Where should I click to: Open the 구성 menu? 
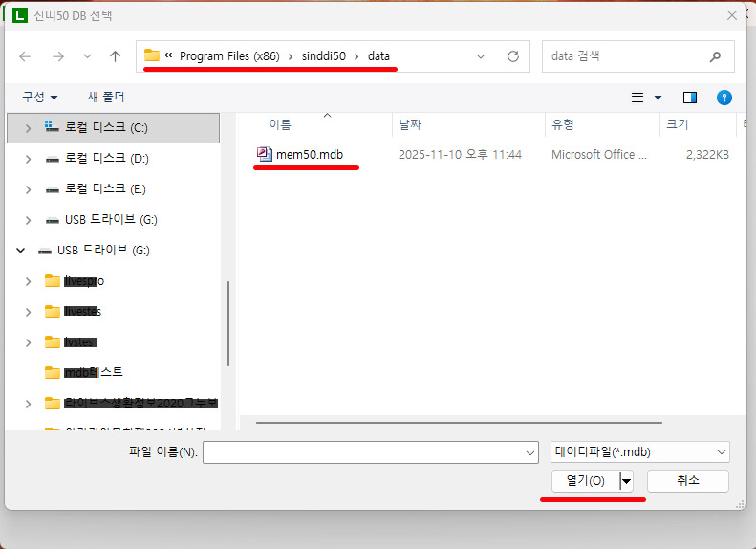point(39,98)
